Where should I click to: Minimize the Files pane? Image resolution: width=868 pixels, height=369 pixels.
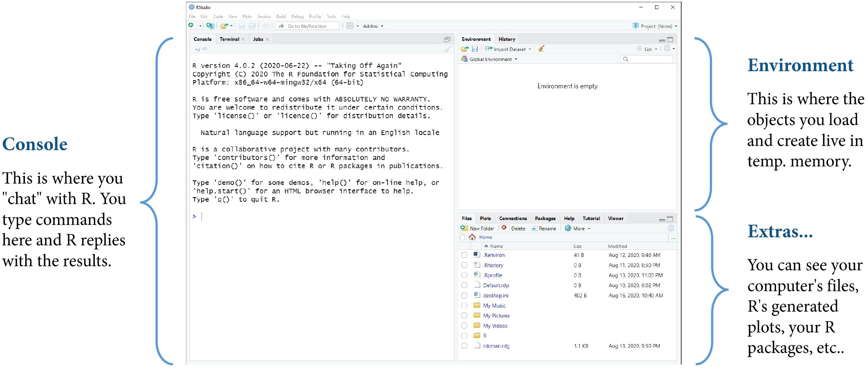click(662, 220)
